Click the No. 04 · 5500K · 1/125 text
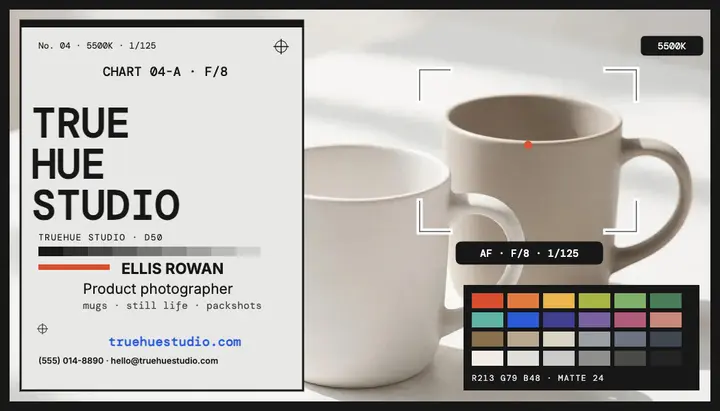The width and height of the screenshot is (720, 411). pyautogui.click(x=97, y=45)
